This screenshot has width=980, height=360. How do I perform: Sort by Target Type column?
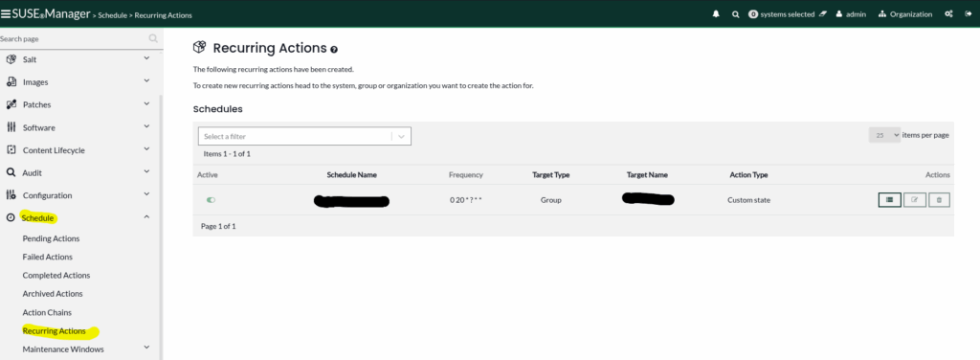(550, 175)
